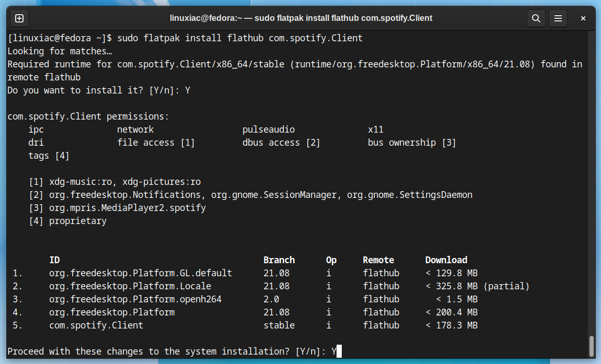
Task: Click 'remote flathub' continuation line
Action: (x=44, y=77)
